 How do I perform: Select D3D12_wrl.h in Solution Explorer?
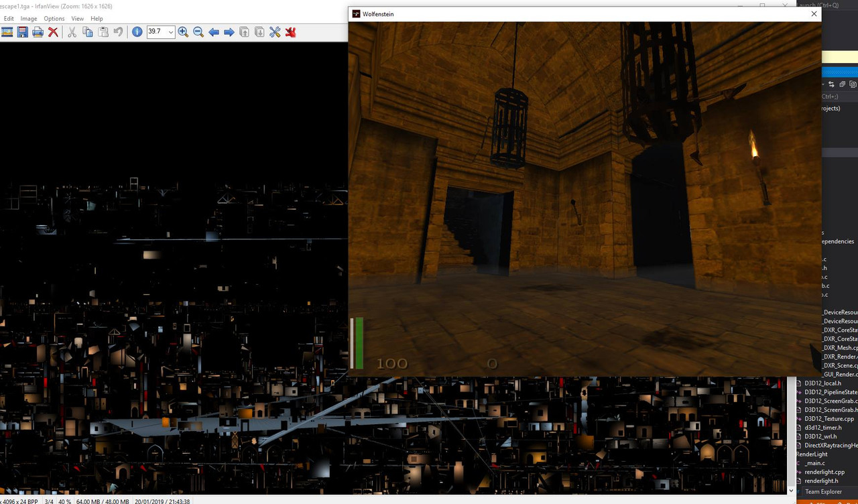(820, 436)
